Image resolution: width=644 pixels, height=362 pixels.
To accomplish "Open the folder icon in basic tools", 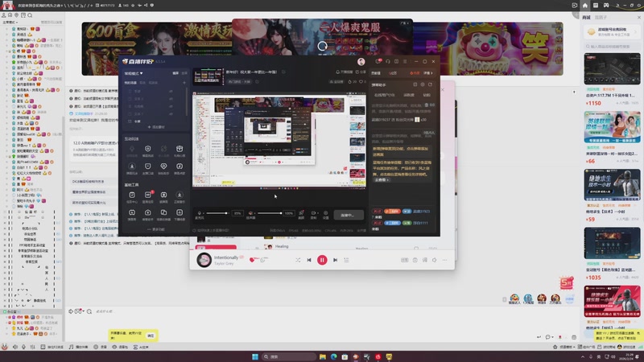I will pyautogui.click(x=163, y=212).
